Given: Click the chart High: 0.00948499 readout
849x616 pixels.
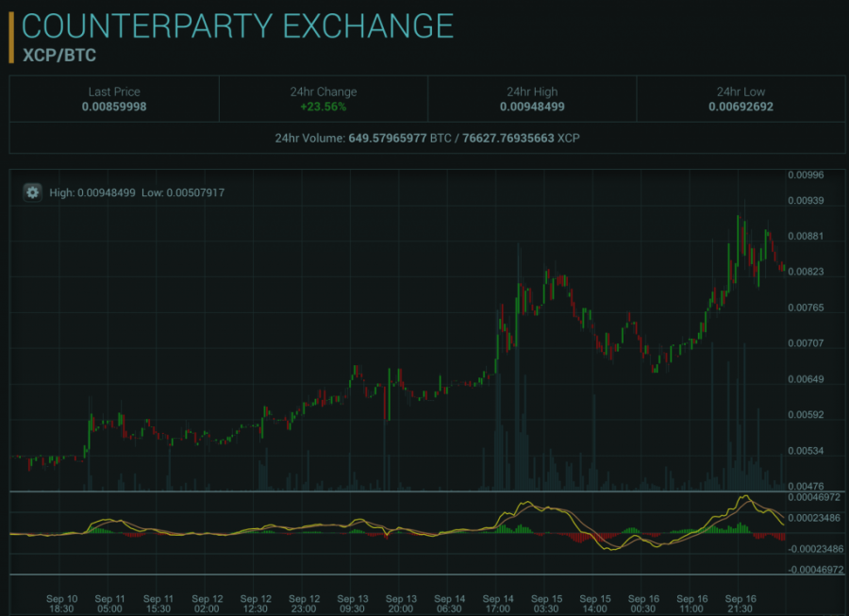Looking at the screenshot, I should click(92, 192).
